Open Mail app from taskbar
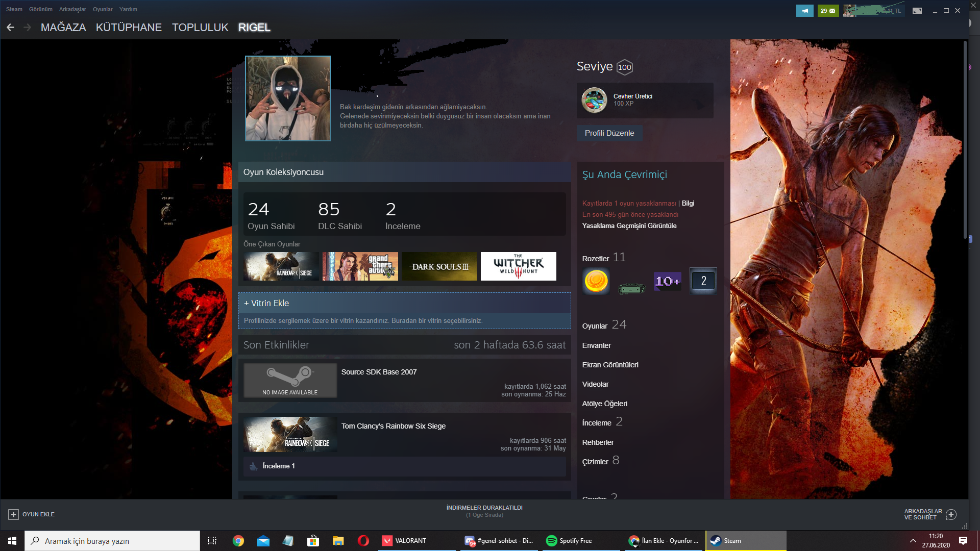980x551 pixels. (x=263, y=541)
